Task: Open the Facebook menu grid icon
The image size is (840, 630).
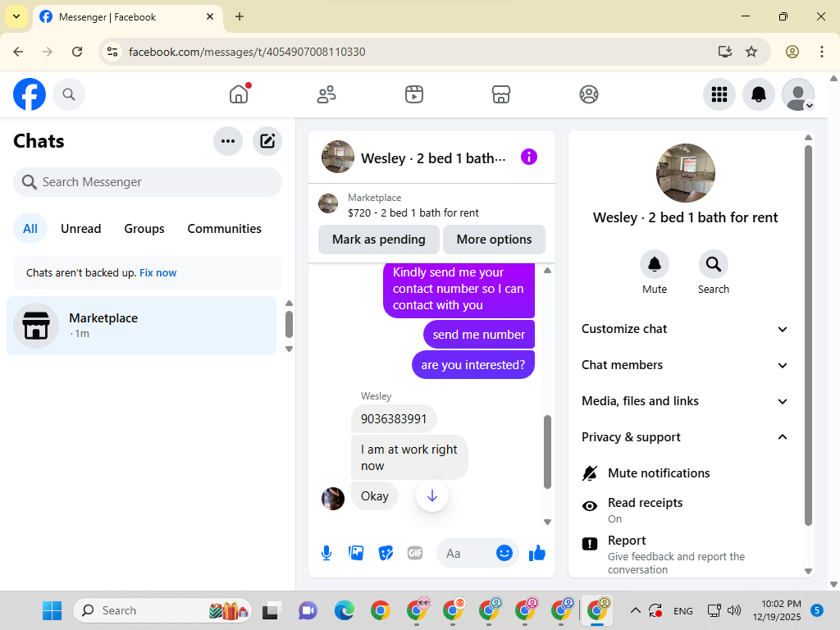Action: pyautogui.click(x=719, y=94)
